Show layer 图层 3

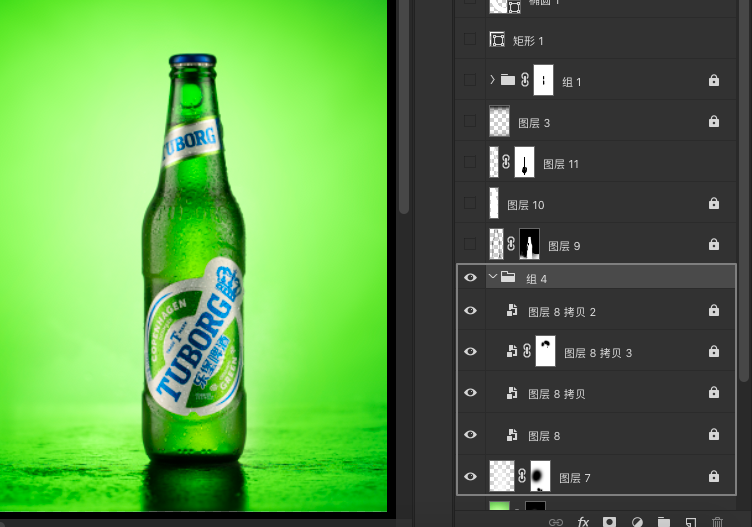click(470, 121)
